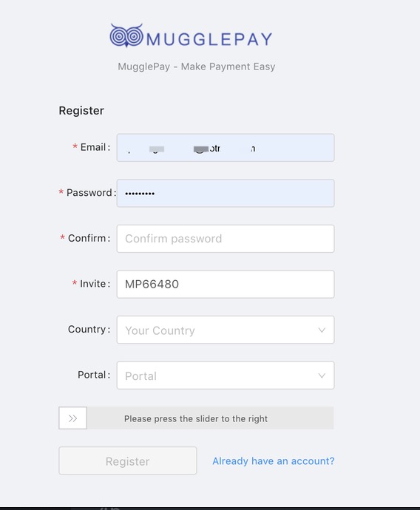Select the Invite code field

226,285
